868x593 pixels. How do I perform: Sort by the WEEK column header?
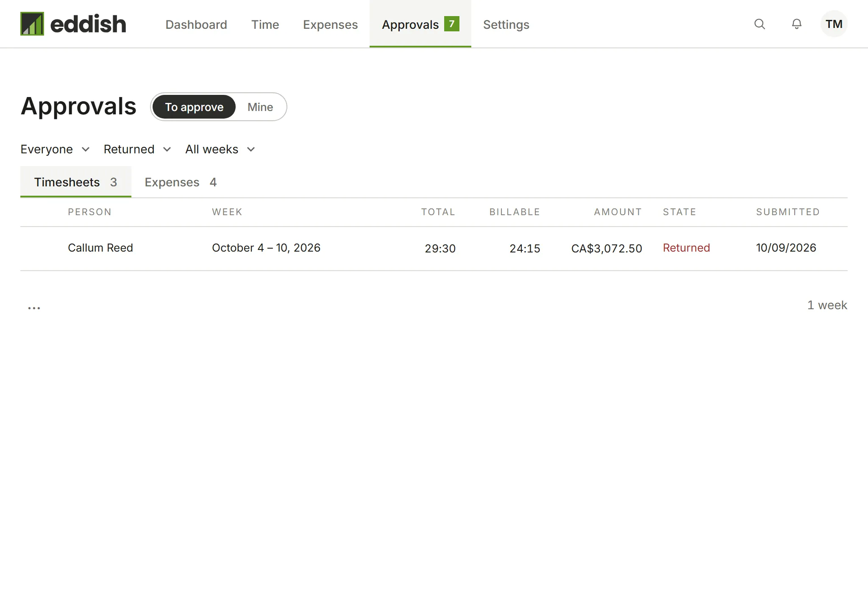(x=227, y=212)
